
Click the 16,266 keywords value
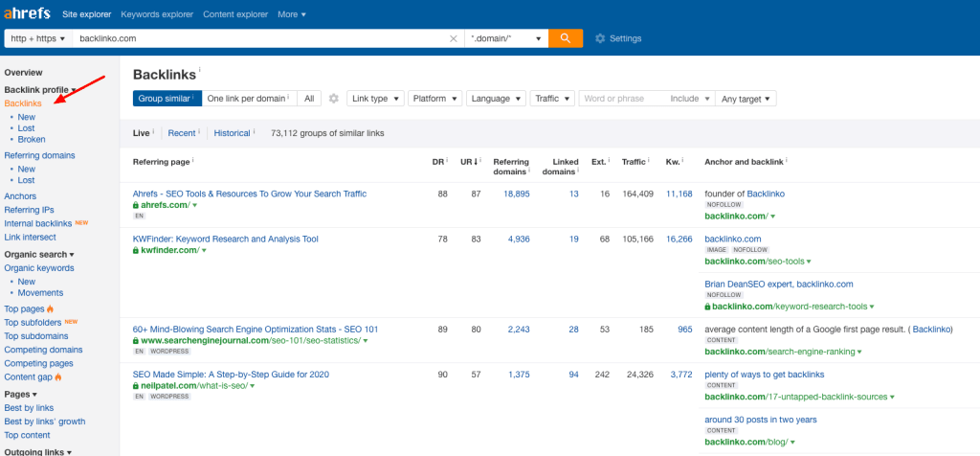click(x=679, y=239)
